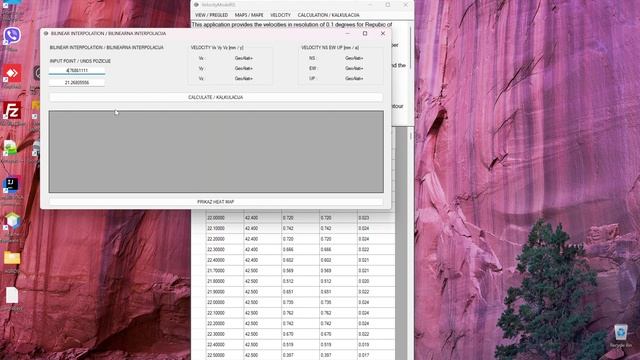Image resolution: width=640 pixels, height=360 pixels.
Task: Click the PRIKAZ HEAT MAP button
Action: point(216,202)
